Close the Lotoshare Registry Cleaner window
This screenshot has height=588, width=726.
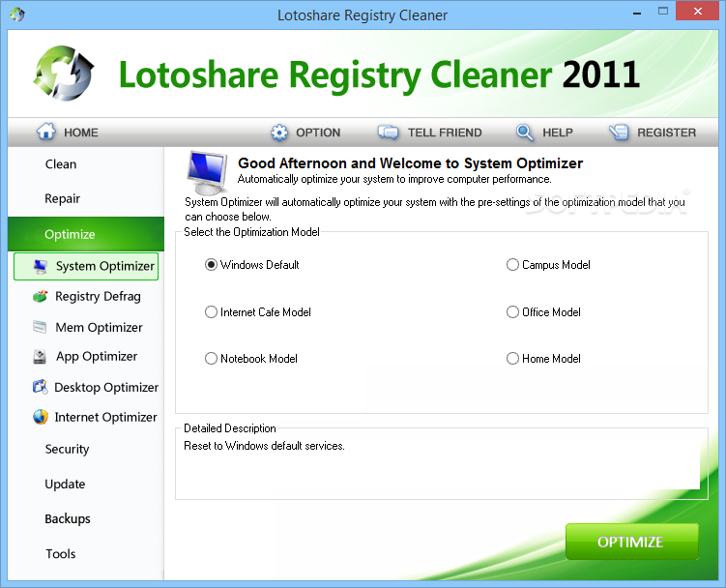(x=697, y=11)
